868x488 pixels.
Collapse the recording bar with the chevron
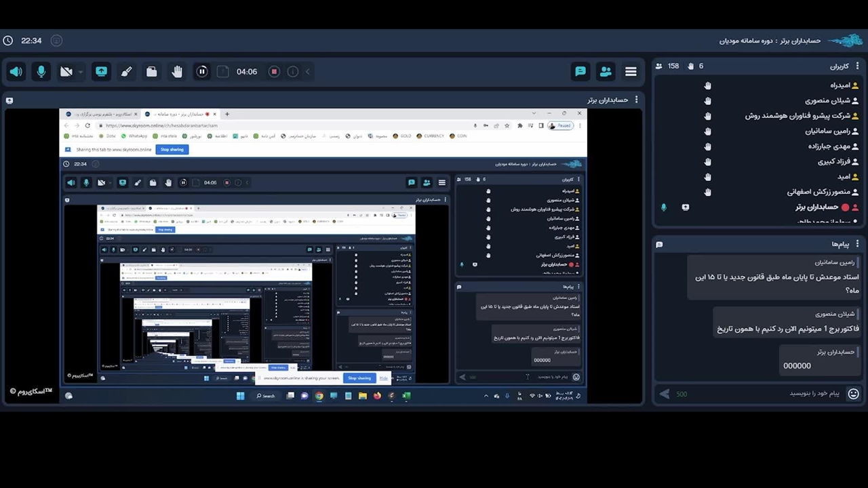307,71
